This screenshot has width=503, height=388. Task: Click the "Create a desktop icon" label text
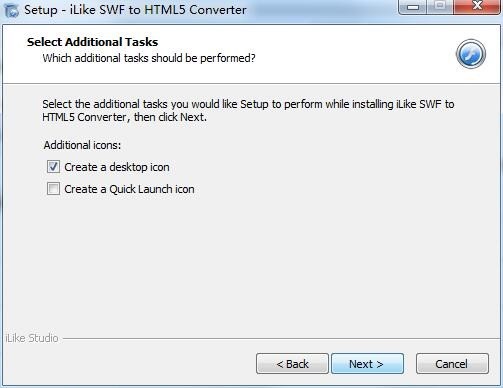[x=117, y=167]
